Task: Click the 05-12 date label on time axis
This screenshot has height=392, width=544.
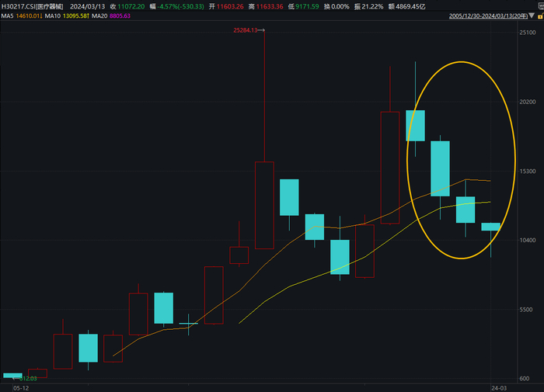Action: point(21,388)
